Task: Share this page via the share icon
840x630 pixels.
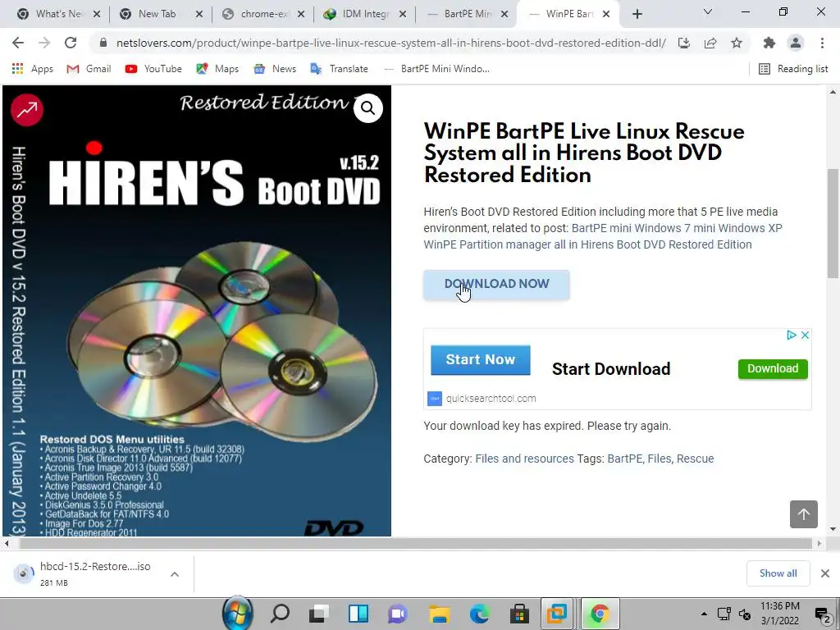Action: click(x=710, y=43)
